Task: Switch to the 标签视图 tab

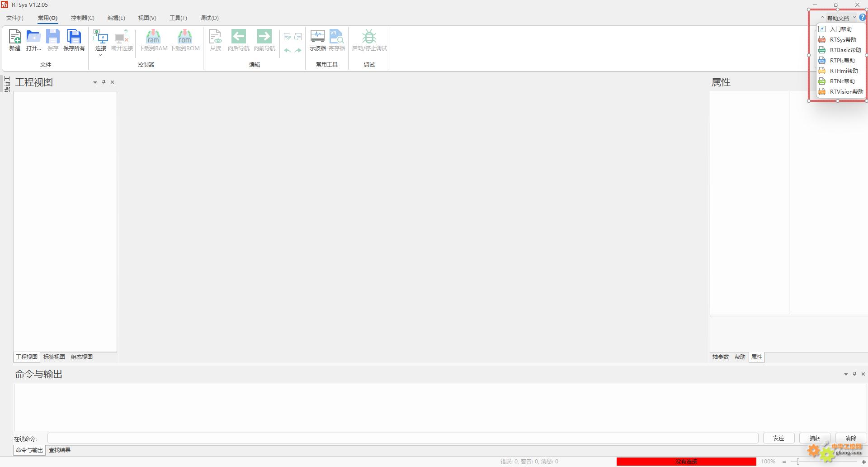Action: tap(54, 357)
